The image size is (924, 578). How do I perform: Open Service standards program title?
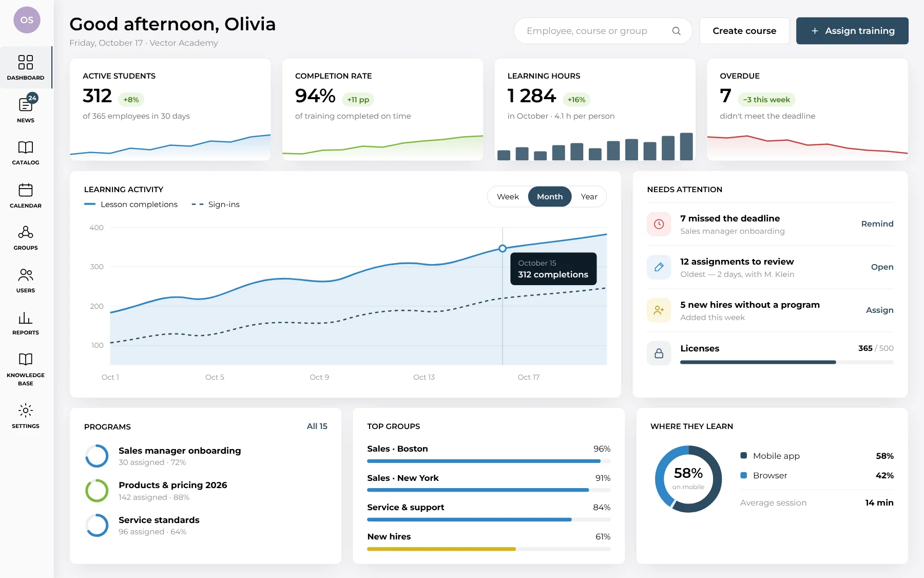click(159, 520)
